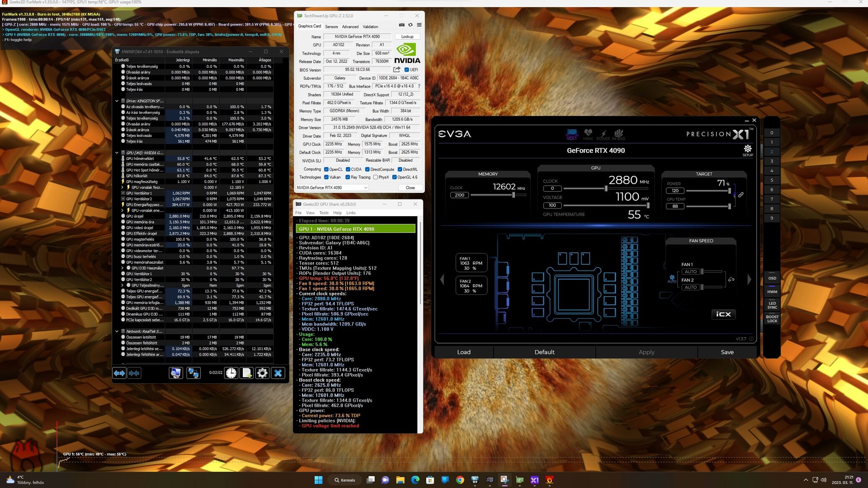Open the Windows Start button

coord(319,480)
